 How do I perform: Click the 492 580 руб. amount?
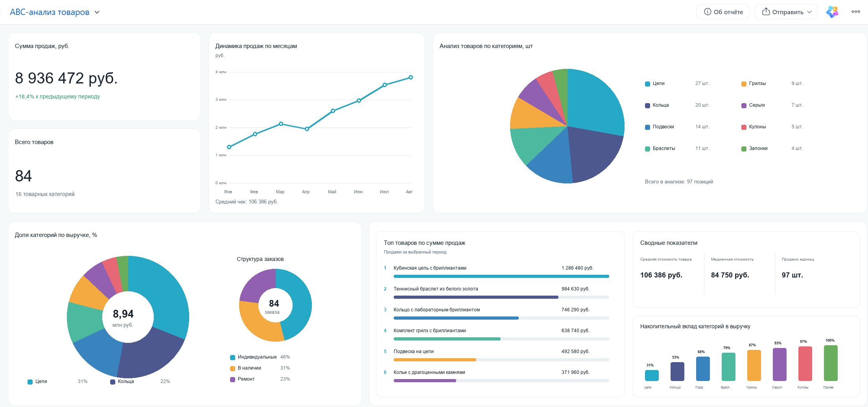click(x=575, y=351)
